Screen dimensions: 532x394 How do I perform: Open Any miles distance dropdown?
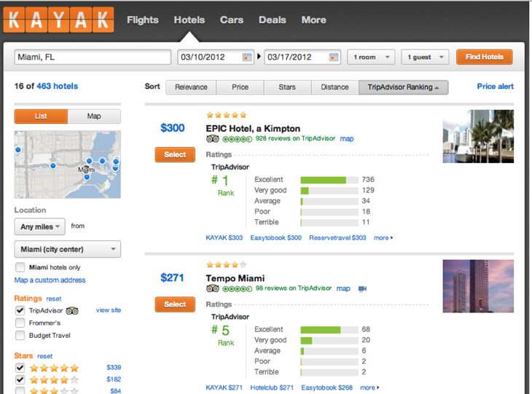tap(39, 226)
